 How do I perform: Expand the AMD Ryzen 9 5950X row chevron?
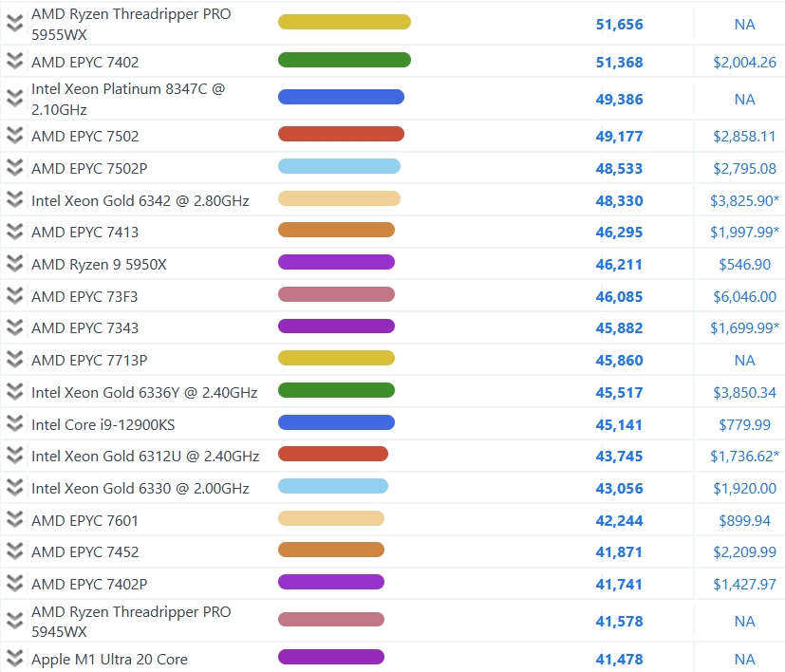(x=14, y=264)
